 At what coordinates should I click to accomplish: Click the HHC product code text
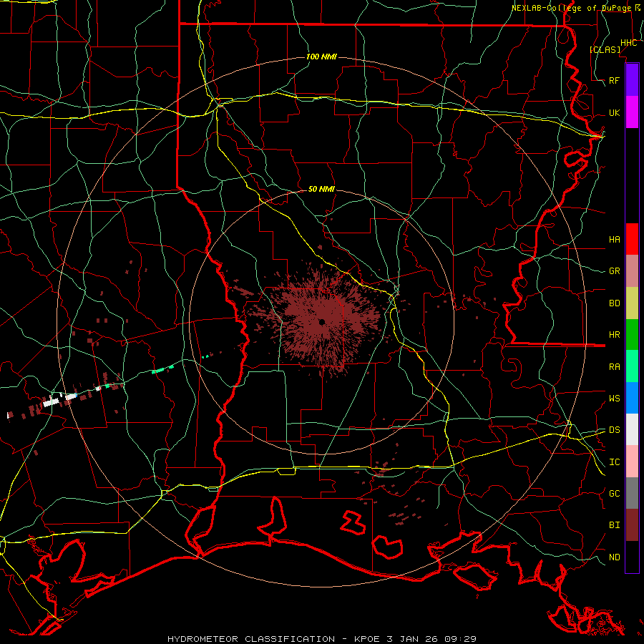tap(628, 43)
